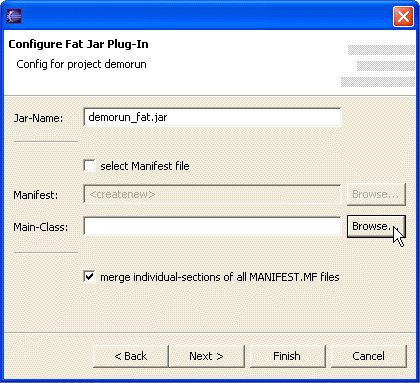Click the gray striped wizard banner graphic
Viewport: 420px width, 383px height.
click(x=378, y=66)
